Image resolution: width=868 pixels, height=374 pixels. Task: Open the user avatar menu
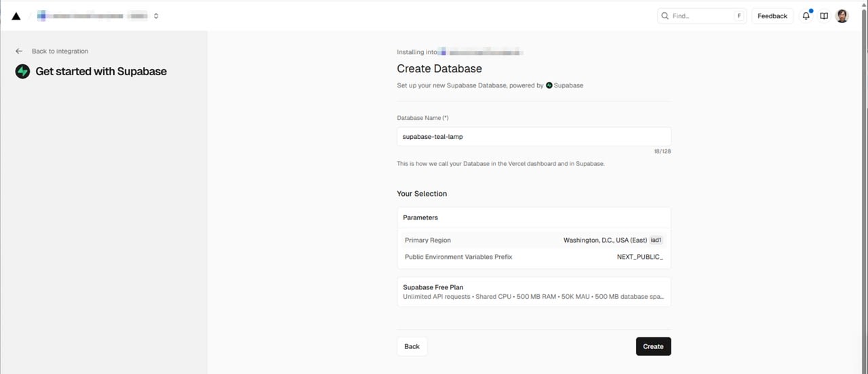[842, 16]
